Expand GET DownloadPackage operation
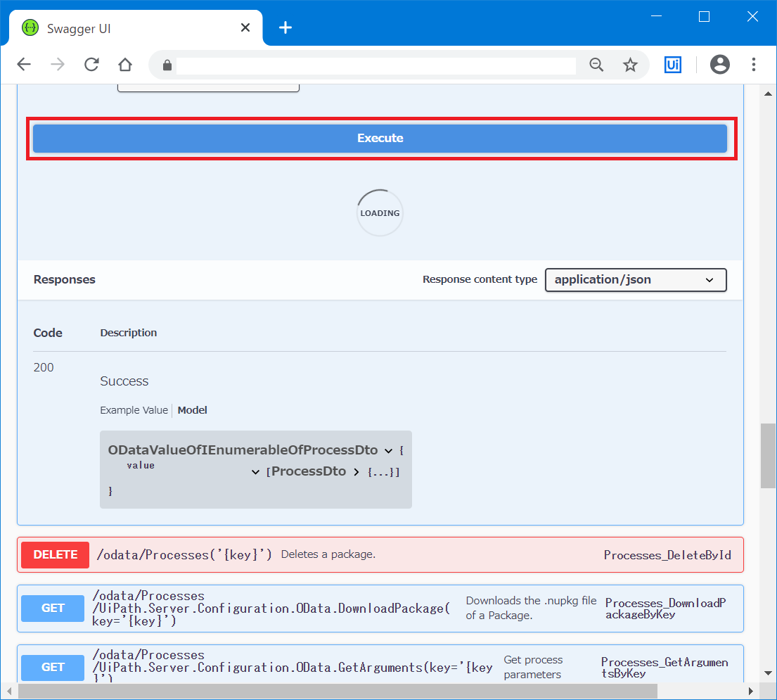 tap(380, 609)
